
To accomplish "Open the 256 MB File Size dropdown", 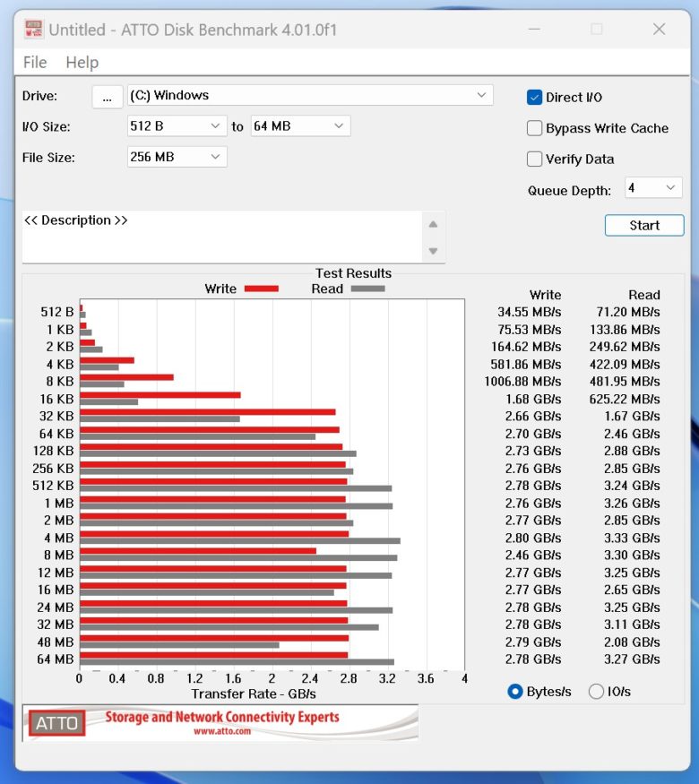I will (177, 157).
